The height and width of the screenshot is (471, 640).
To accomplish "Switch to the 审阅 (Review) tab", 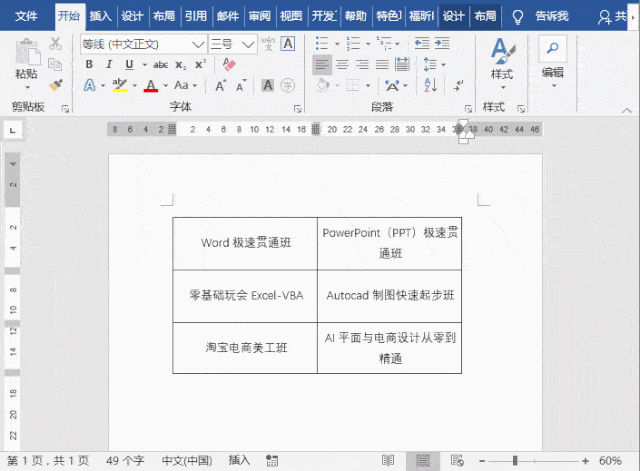I will 260,16.
